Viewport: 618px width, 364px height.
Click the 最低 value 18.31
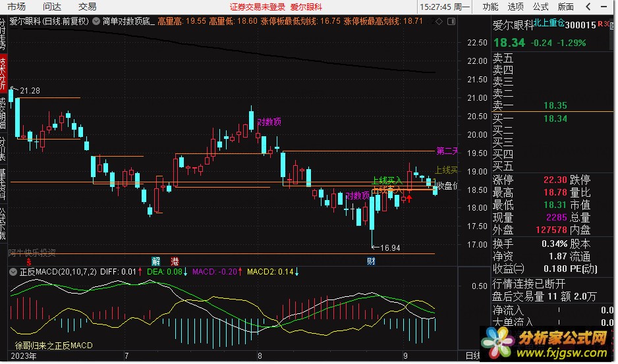click(x=555, y=205)
